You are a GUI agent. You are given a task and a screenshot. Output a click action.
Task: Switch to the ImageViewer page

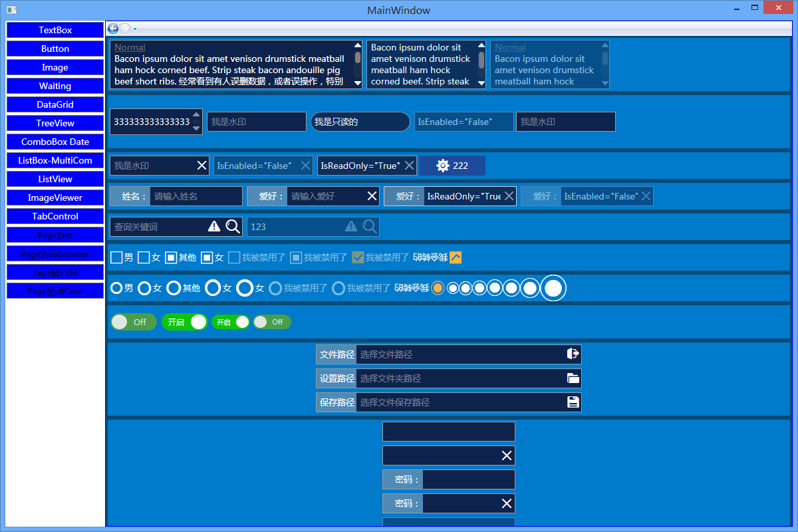(x=55, y=198)
